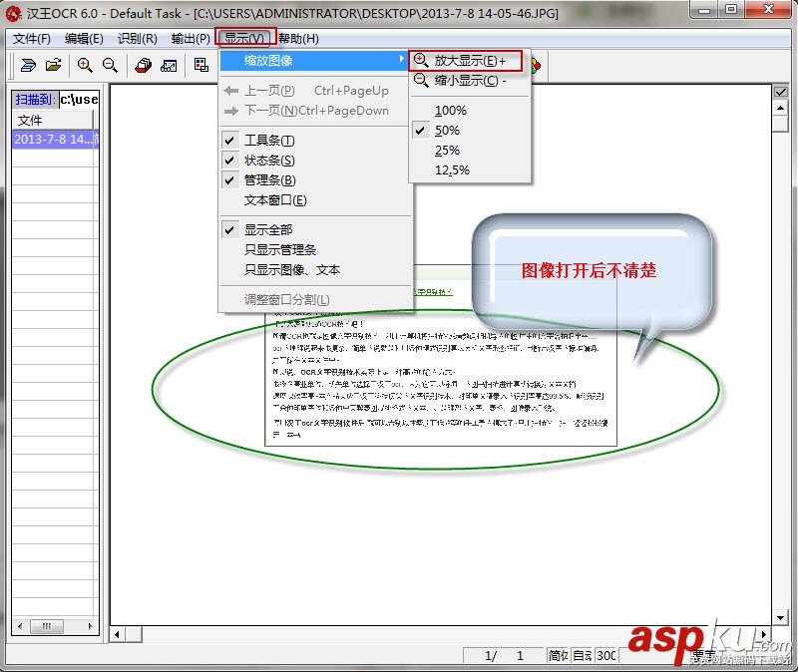Click the OCR recognize stacked-pages icon
The image size is (798, 672).
coord(144,64)
